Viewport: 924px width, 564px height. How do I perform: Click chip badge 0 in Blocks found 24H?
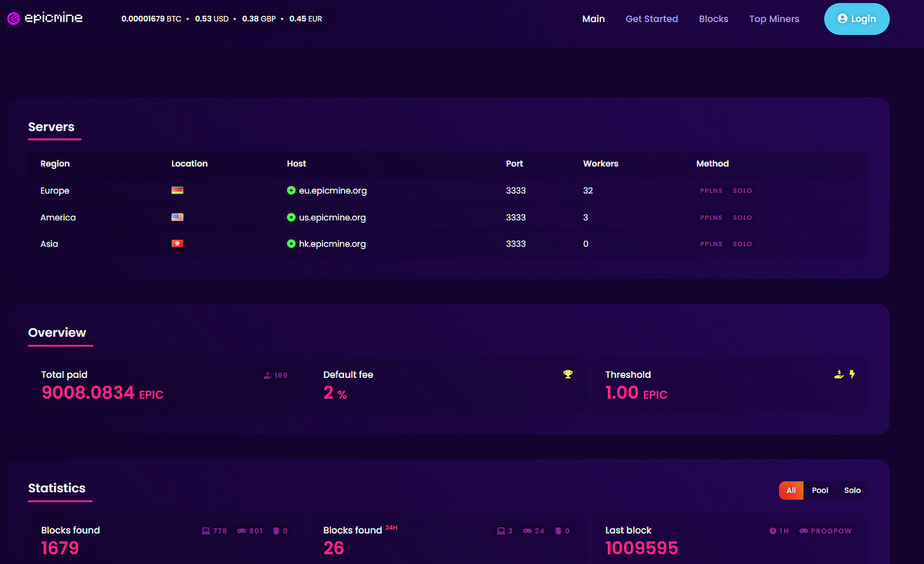[x=562, y=531]
